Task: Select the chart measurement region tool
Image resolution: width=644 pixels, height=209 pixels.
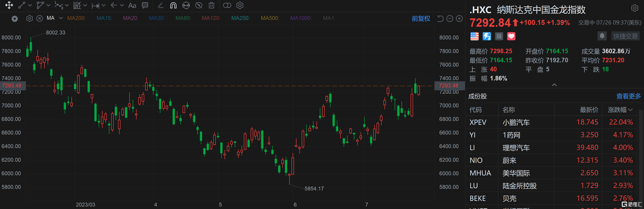Action: click(77, 5)
